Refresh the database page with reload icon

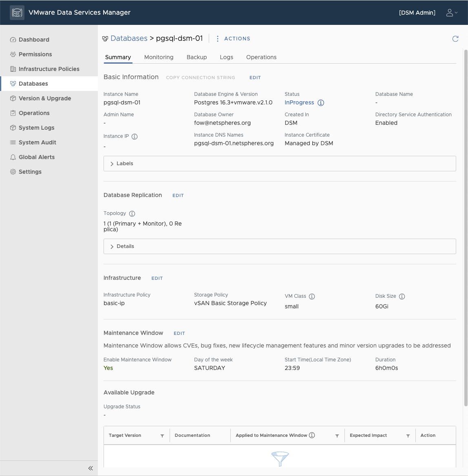(455, 39)
